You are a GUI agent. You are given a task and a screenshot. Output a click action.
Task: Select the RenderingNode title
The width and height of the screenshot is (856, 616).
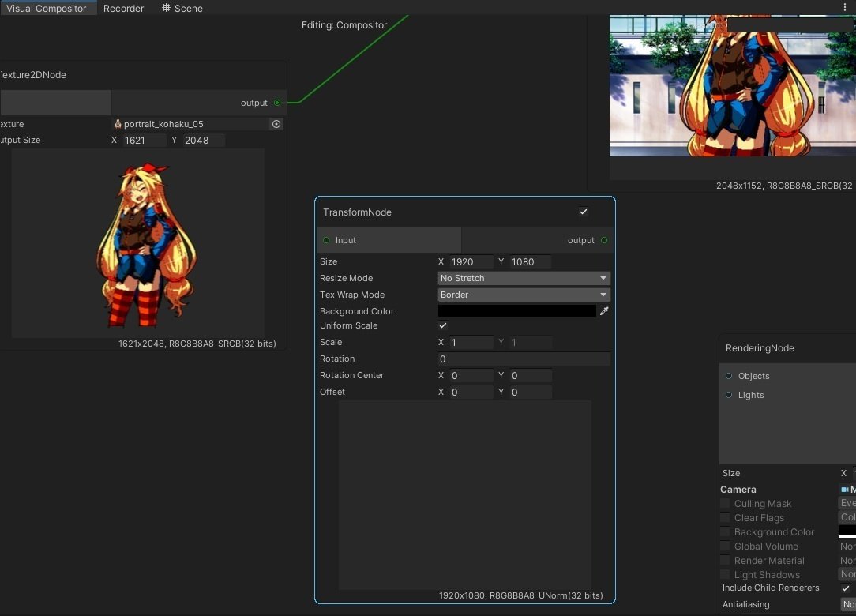click(x=760, y=348)
